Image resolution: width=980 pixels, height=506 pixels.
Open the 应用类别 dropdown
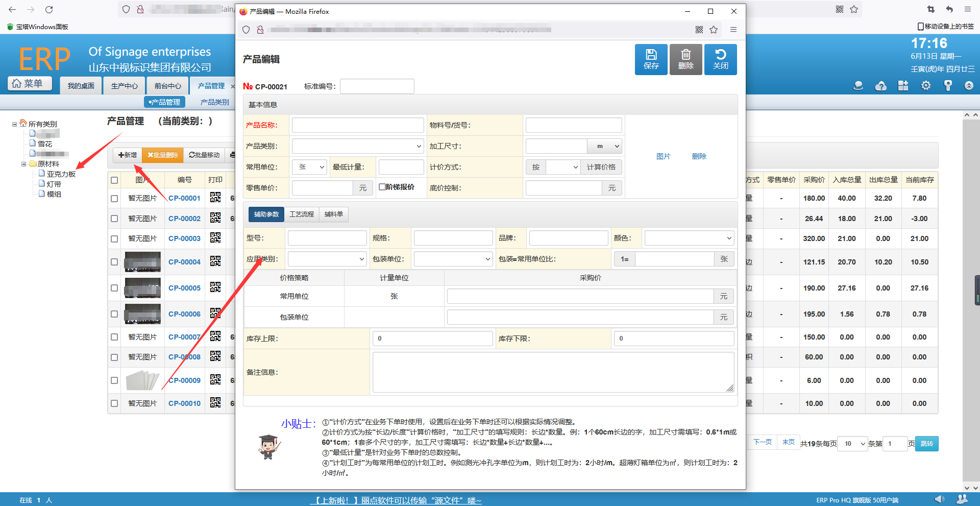tap(327, 259)
